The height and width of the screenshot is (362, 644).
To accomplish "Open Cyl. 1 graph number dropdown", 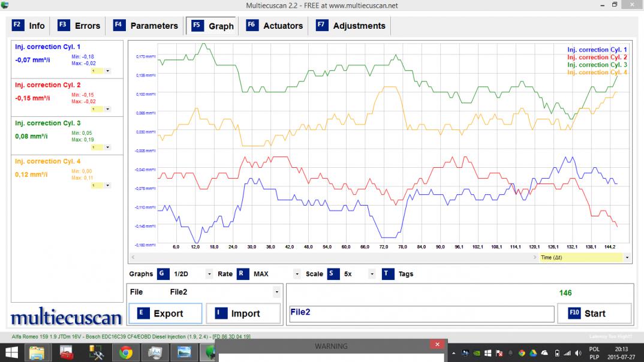I will coord(107,71).
